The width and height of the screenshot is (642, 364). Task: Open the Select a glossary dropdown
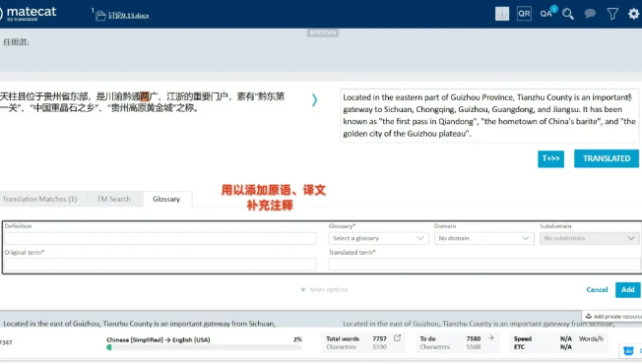pos(378,238)
